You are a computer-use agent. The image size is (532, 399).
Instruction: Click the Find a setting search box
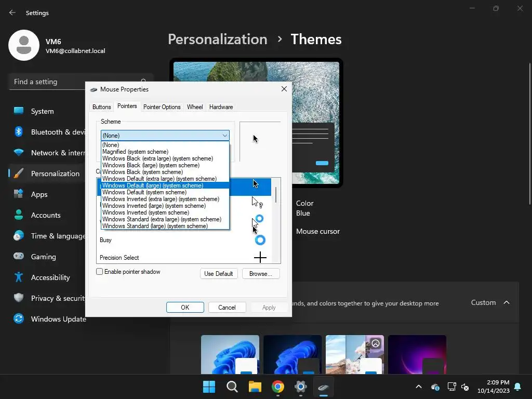click(81, 82)
